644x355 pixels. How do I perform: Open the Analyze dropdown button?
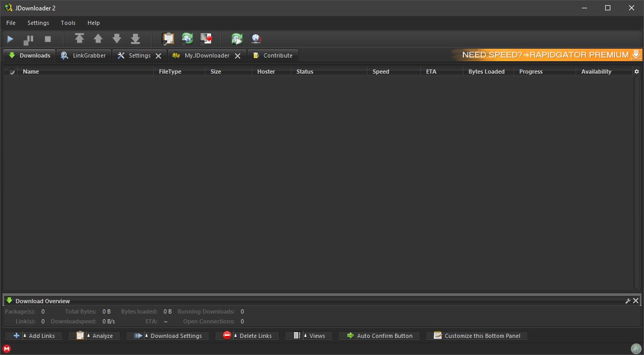click(x=94, y=335)
